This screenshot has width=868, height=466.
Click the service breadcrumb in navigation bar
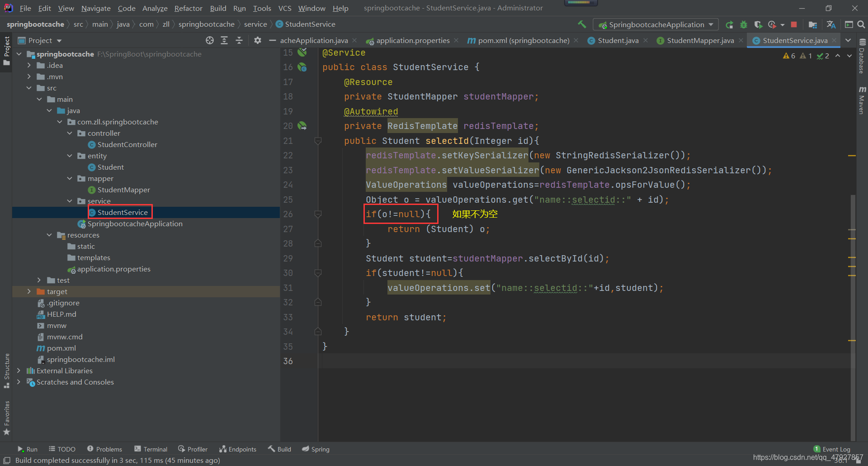point(255,24)
